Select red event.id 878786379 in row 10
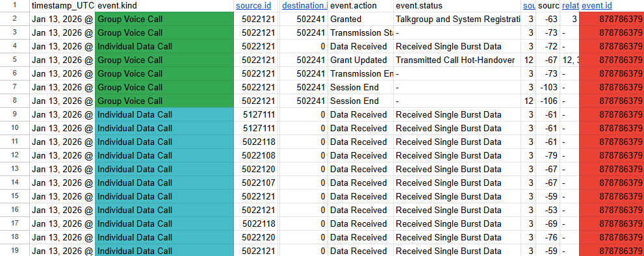Screen dimensions: 644x256 [612, 128]
